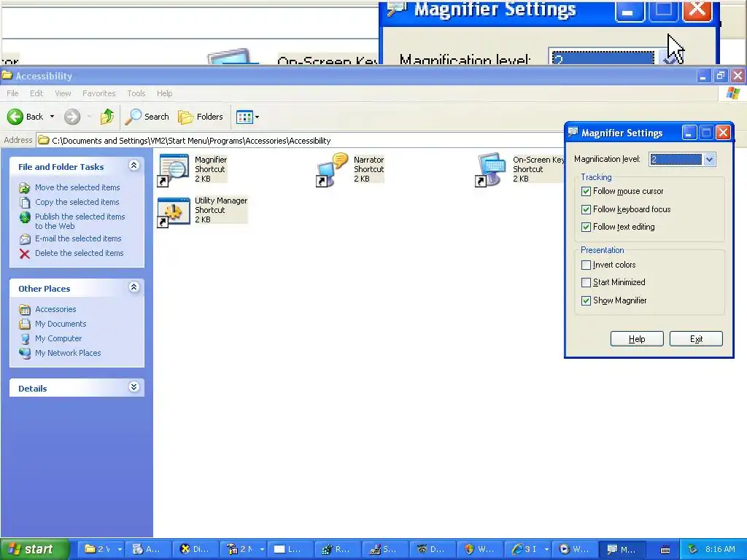The height and width of the screenshot is (560, 747).
Task: Go up one folder level
Action: 107,117
